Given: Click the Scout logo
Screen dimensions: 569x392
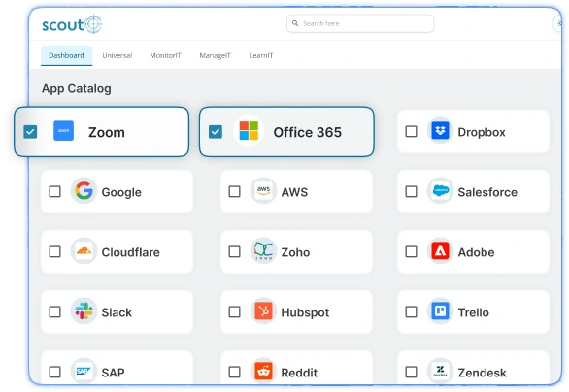Looking at the screenshot, I should pyautogui.click(x=72, y=24).
